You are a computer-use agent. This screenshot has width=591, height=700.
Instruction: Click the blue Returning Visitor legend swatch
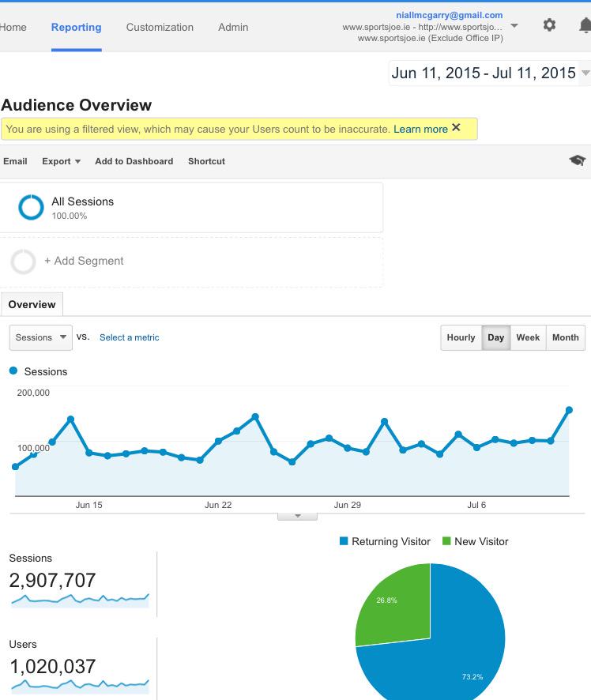(x=344, y=541)
